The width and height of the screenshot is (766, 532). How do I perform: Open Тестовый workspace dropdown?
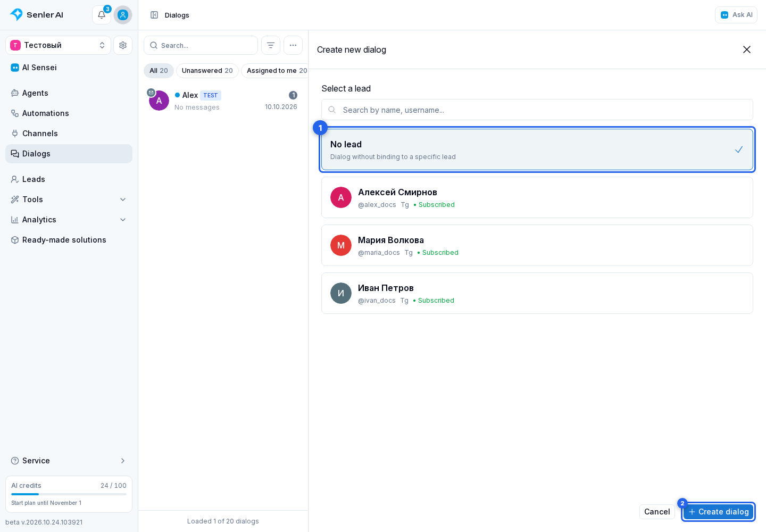pos(59,45)
